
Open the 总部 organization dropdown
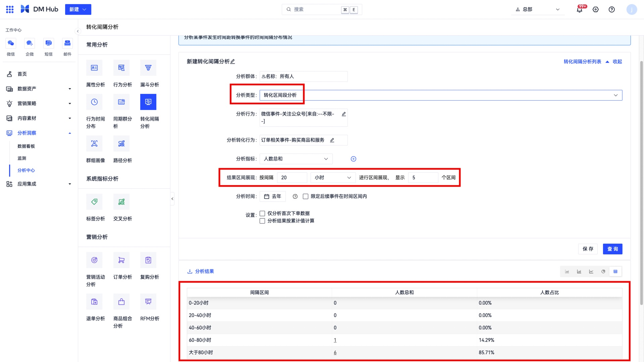point(537,9)
